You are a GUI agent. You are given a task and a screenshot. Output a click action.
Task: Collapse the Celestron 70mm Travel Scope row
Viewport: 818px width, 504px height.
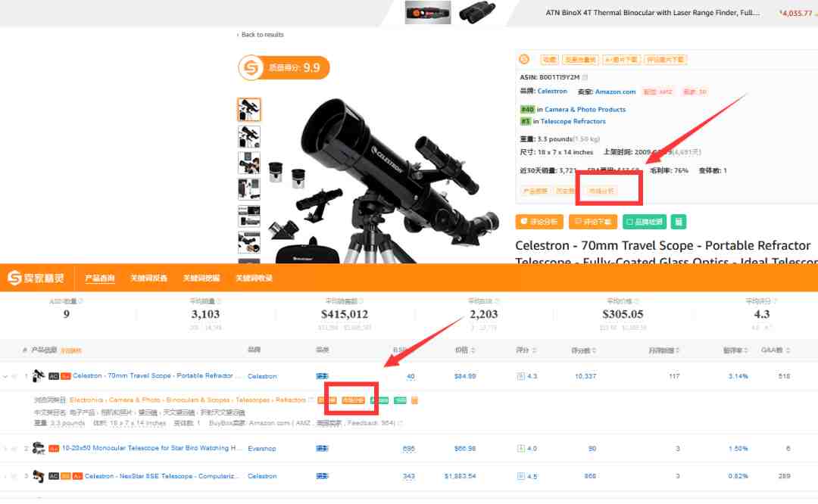[5, 376]
